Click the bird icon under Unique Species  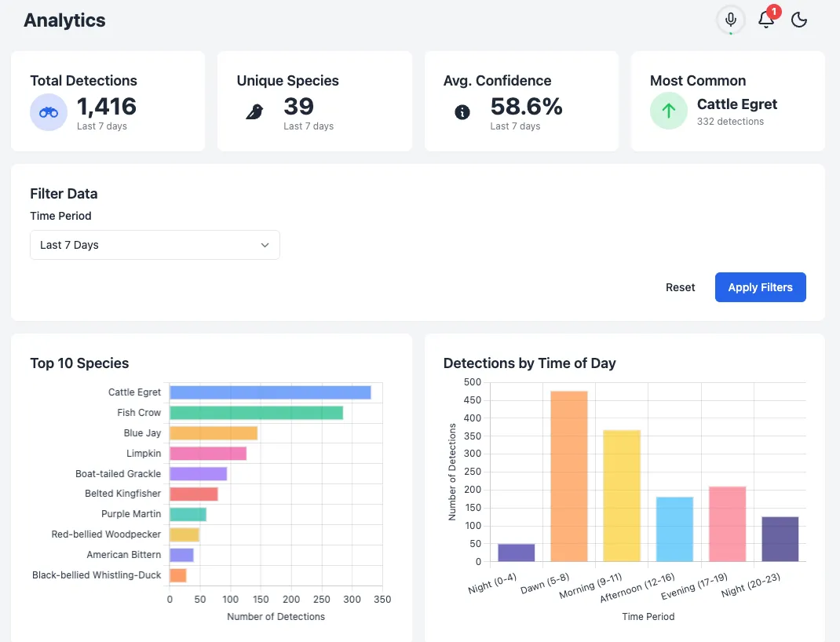point(255,112)
